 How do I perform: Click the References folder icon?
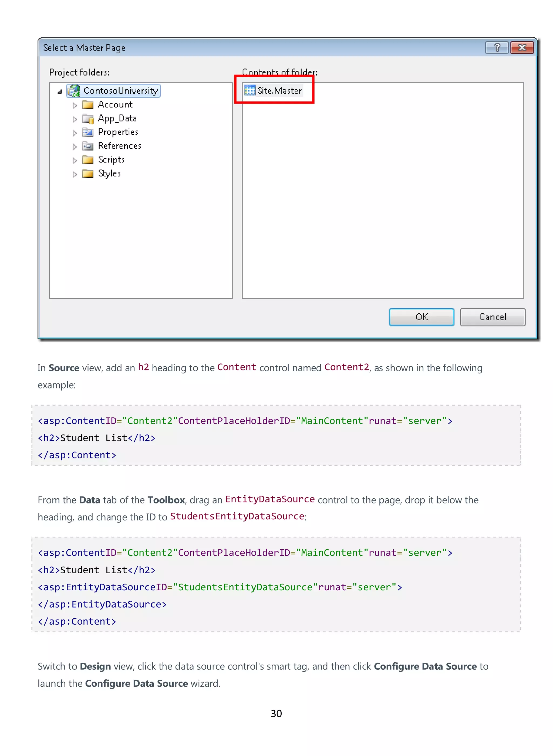click(x=88, y=146)
